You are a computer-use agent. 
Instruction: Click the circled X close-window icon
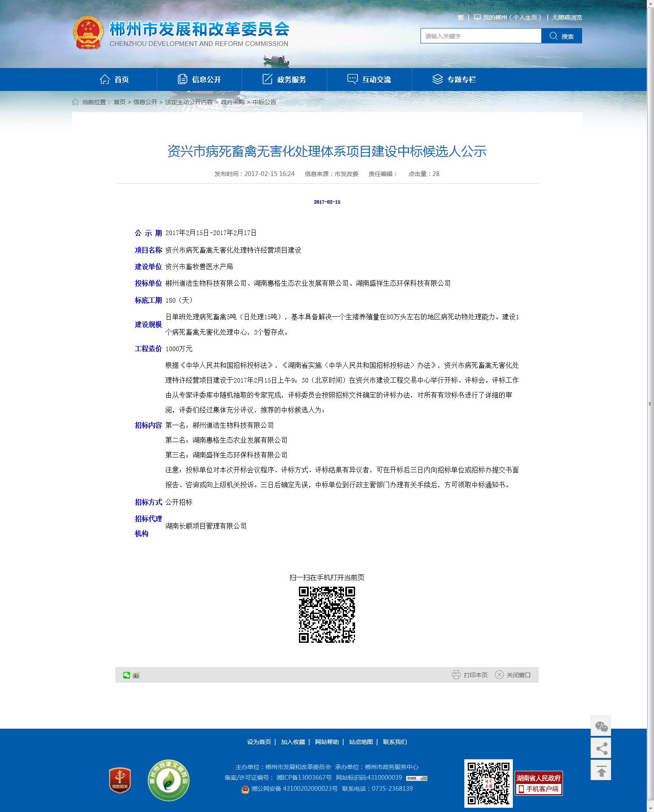500,675
